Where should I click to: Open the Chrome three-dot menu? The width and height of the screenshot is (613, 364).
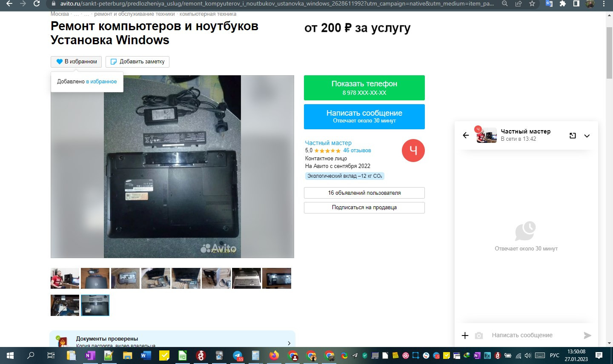(x=604, y=3)
